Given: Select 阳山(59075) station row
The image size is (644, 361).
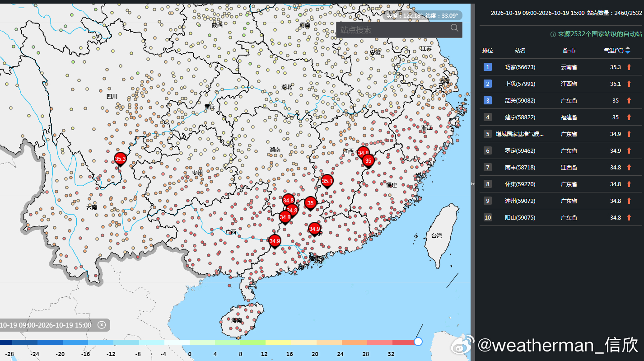Looking at the screenshot, I should [560, 217].
